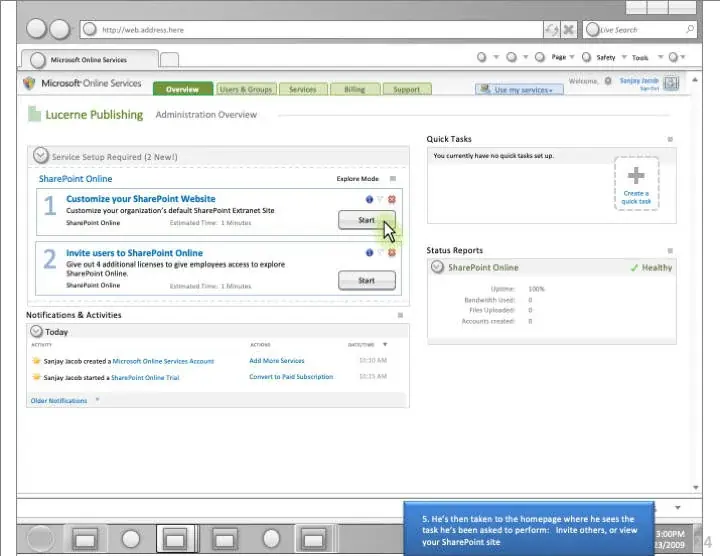Click the Add More Services action link

pos(277,361)
